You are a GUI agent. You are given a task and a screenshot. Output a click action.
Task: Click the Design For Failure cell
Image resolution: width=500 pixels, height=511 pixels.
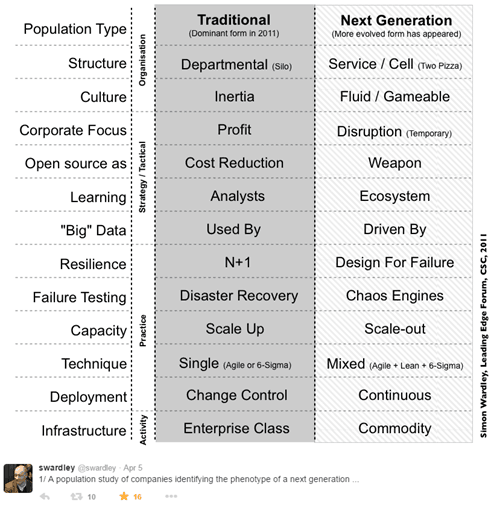tap(395, 262)
